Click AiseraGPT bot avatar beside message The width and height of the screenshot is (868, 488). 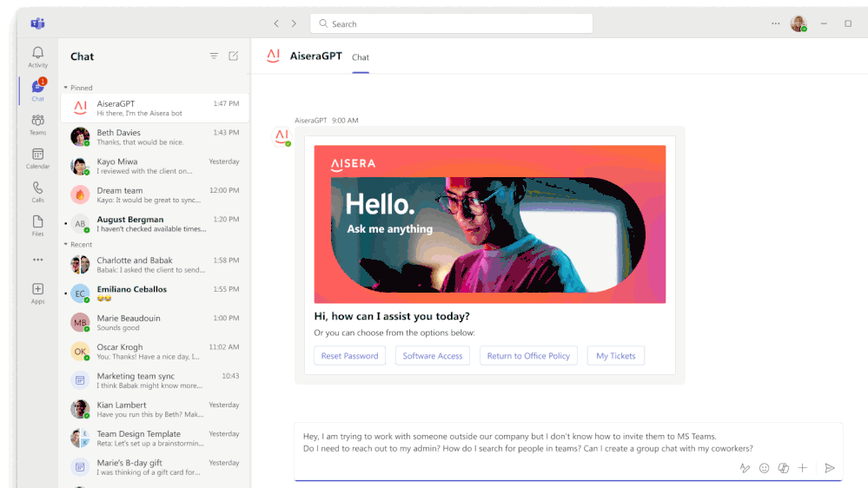click(282, 135)
